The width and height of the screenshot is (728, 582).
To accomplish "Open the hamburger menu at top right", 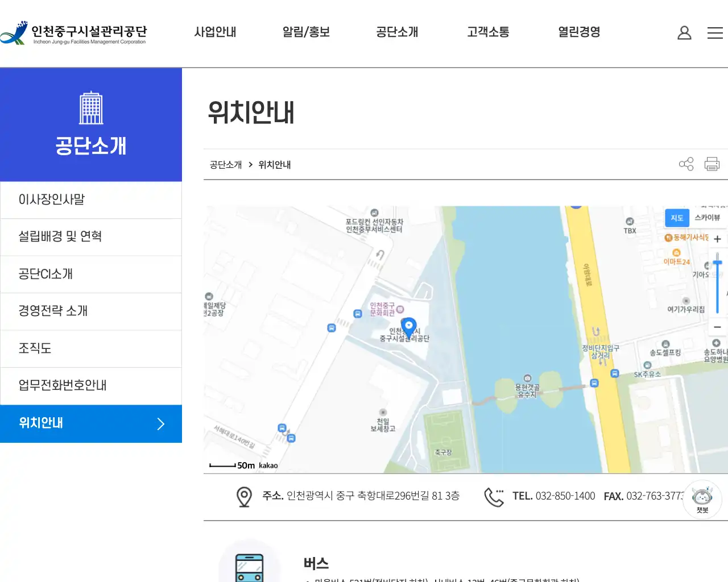I will [x=715, y=32].
